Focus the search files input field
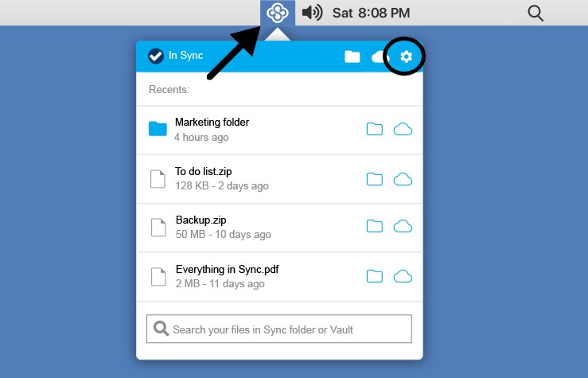The width and height of the screenshot is (588, 378). click(x=278, y=329)
